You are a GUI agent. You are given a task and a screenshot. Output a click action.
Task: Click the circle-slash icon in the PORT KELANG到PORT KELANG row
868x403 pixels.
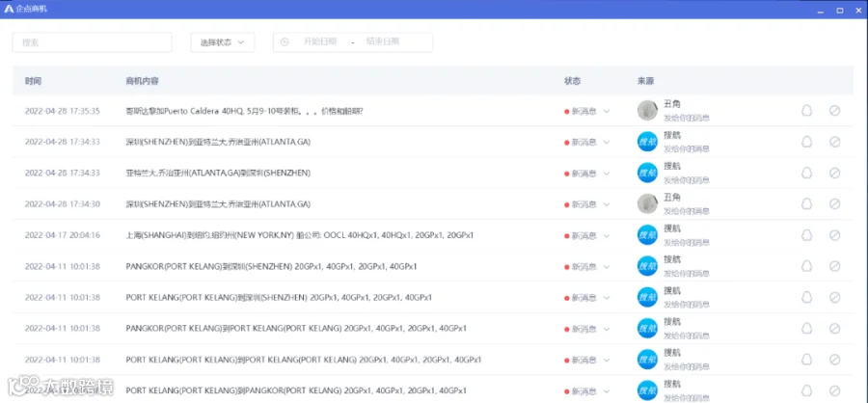pyautogui.click(x=835, y=360)
